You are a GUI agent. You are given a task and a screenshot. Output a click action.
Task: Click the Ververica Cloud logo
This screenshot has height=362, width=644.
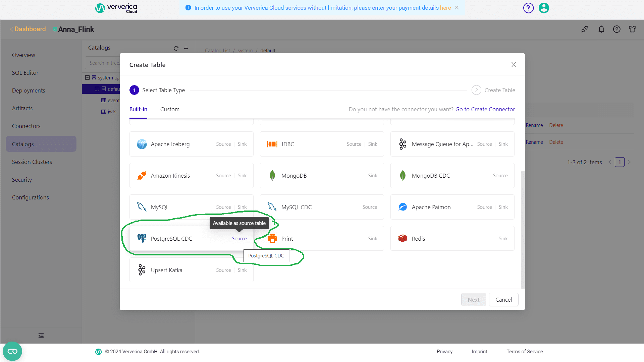116,8
